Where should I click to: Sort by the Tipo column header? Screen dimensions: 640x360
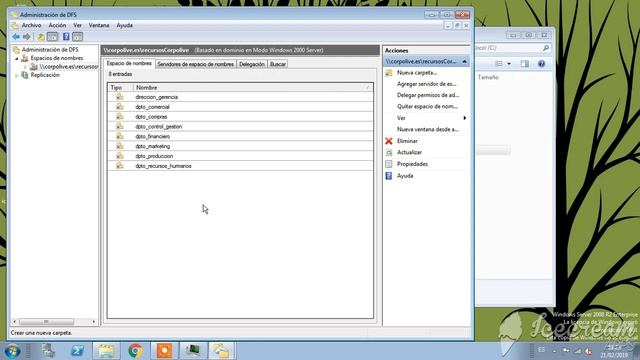point(120,87)
